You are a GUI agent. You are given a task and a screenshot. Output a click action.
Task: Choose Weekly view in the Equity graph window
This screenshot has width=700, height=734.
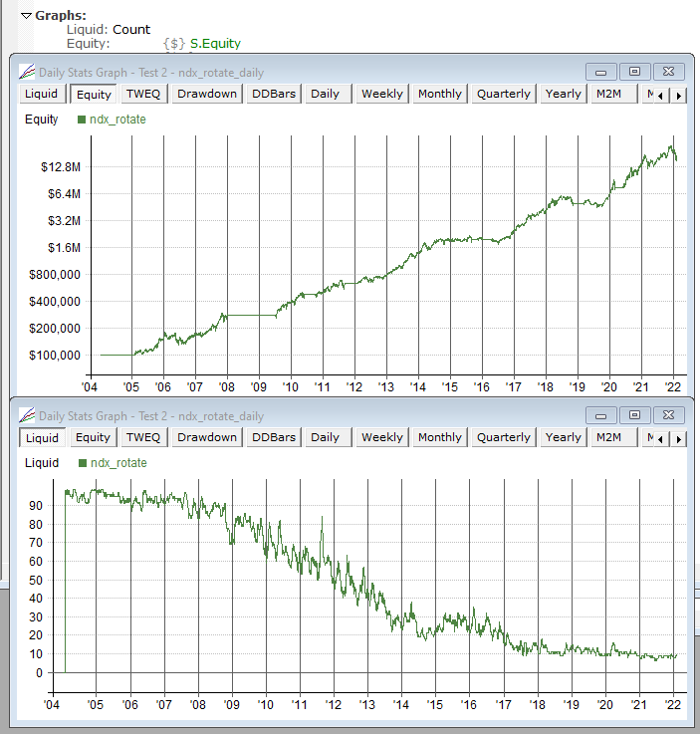pyautogui.click(x=382, y=94)
